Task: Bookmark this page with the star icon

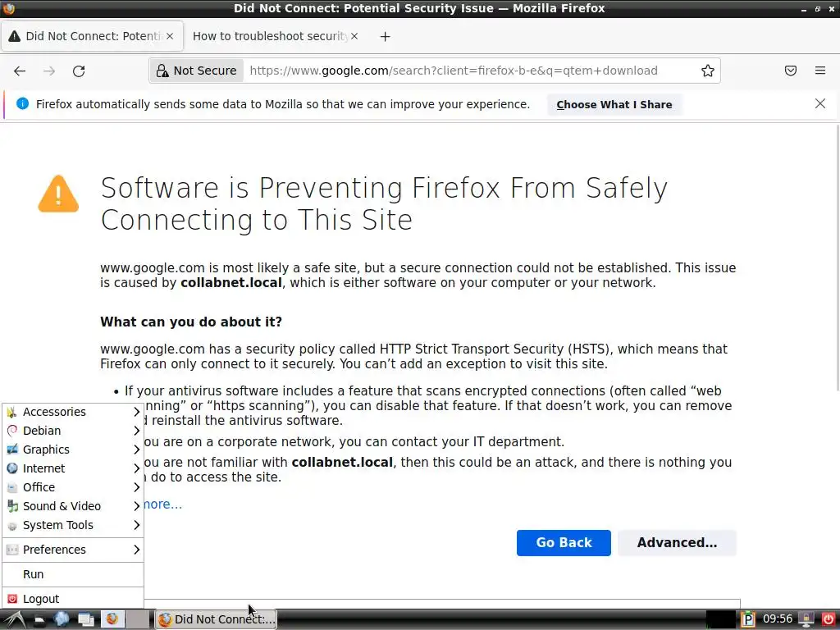Action: click(x=708, y=71)
